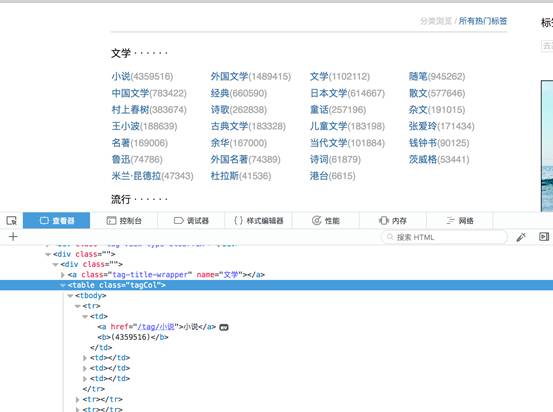Image resolution: width=553 pixels, height=412 pixels.
Task: Activate the element picker icon
Action: pyautogui.click(x=12, y=220)
